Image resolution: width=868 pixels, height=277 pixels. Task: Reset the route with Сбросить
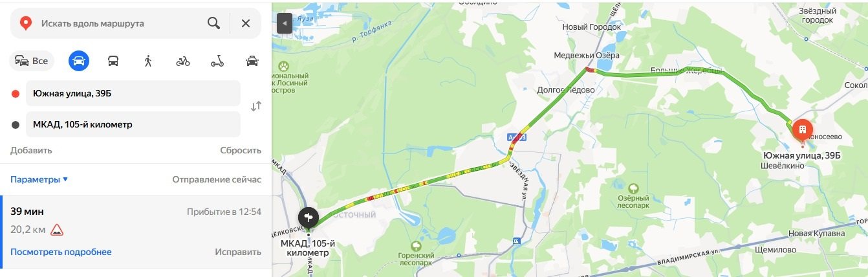tap(241, 150)
